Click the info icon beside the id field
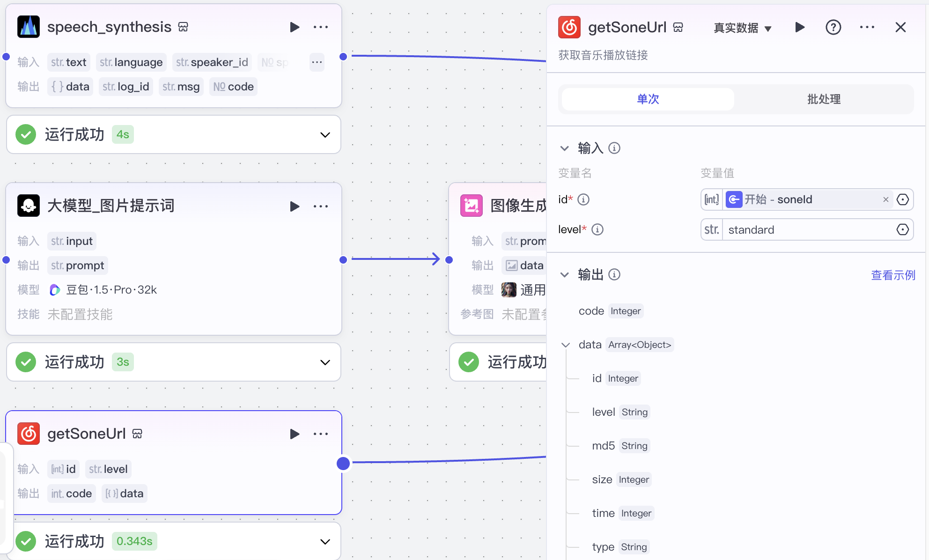The image size is (929, 560). pyautogui.click(x=583, y=199)
